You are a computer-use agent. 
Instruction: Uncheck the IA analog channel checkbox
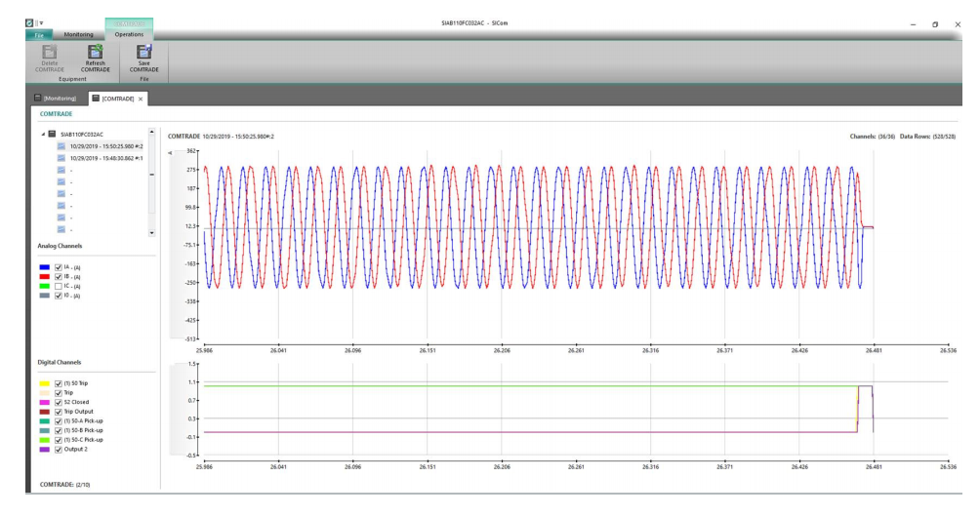pyautogui.click(x=59, y=267)
